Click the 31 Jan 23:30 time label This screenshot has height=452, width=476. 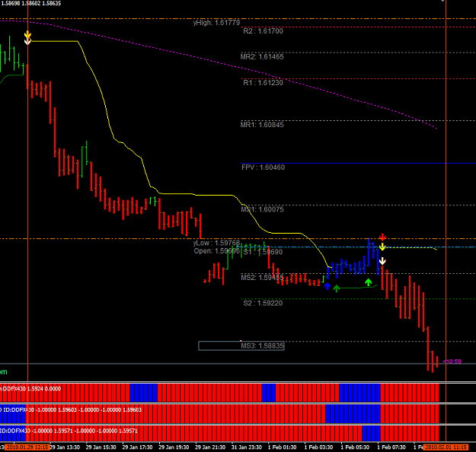coord(247,447)
